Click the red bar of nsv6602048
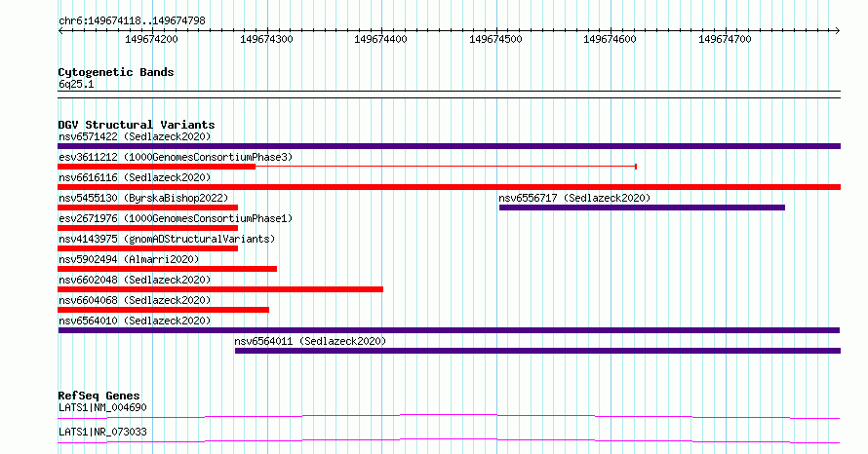 (x=220, y=289)
